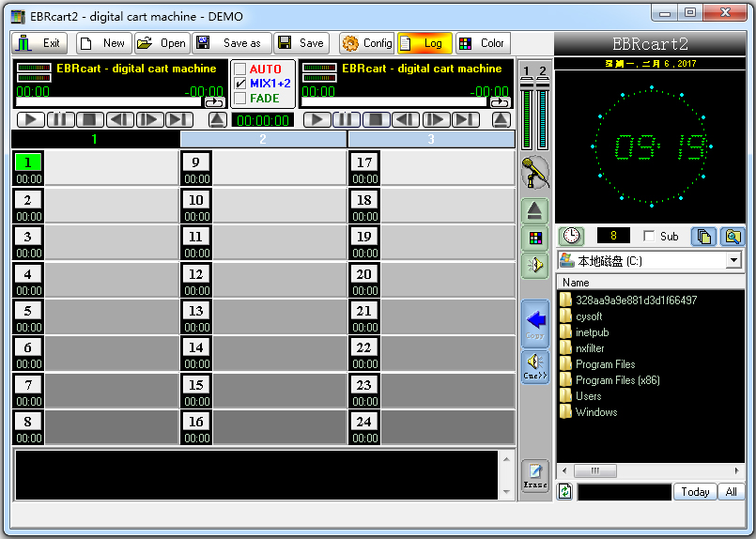Click the Cue speaker icon

534,366
